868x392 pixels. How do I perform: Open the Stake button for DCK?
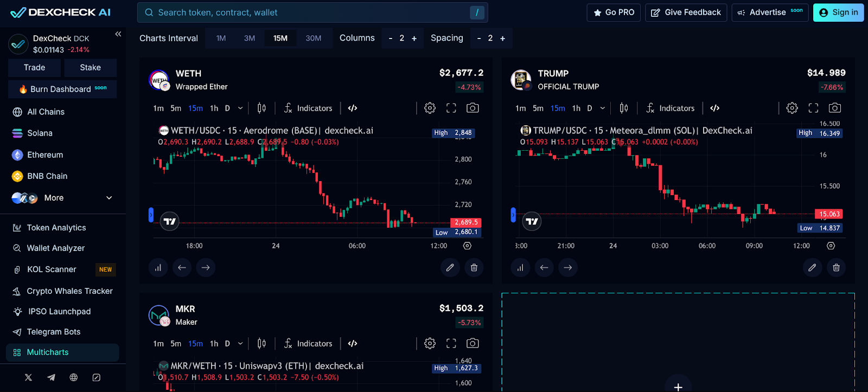91,68
